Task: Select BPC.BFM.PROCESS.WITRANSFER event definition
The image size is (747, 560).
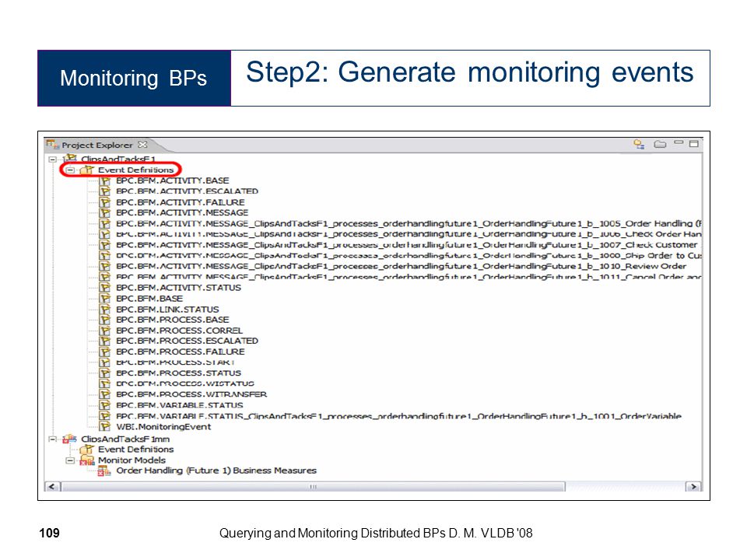Action: tap(191, 395)
